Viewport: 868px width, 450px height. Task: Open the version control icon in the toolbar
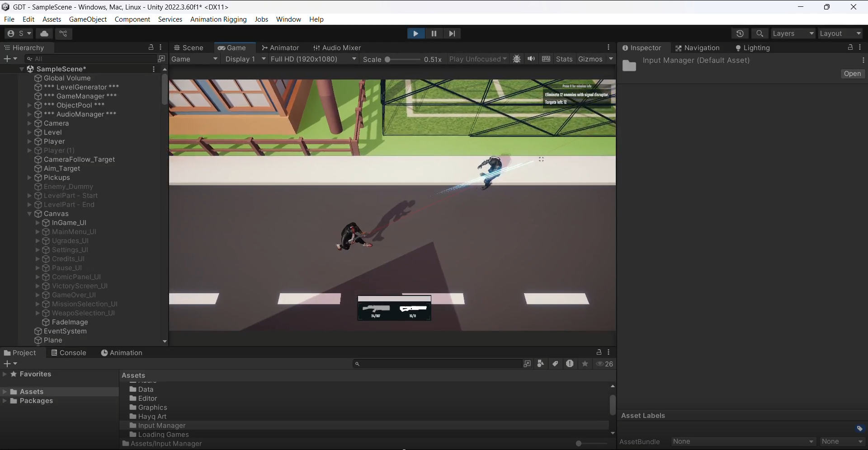coord(63,33)
